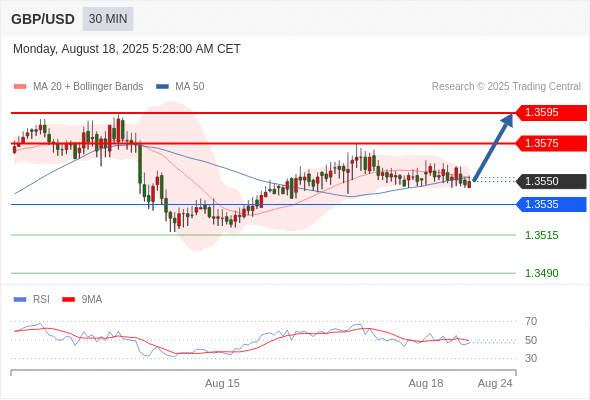
Task: Click the GBP/USD pair title
Action: 43,19
